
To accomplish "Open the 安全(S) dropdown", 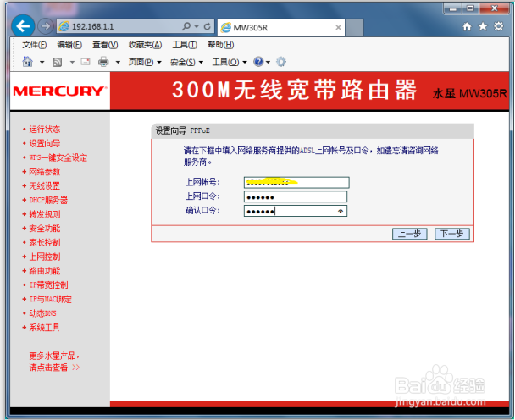I will pyautogui.click(x=187, y=62).
